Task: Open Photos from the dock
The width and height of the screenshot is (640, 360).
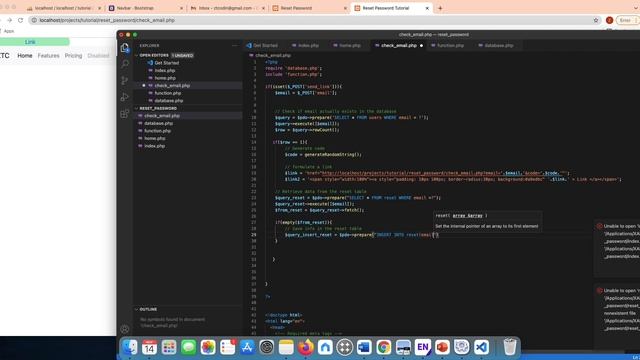Action: [208, 347]
